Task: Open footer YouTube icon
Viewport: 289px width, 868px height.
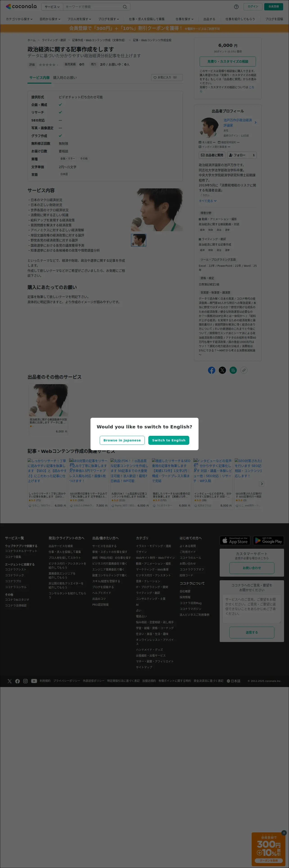Action: click(x=34, y=681)
